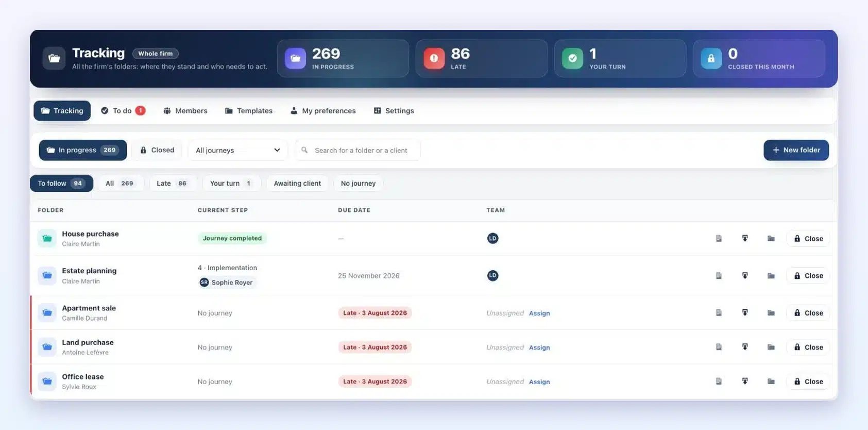Image resolution: width=868 pixels, height=430 pixels.
Task: Select the To follow filter
Action: [61, 183]
